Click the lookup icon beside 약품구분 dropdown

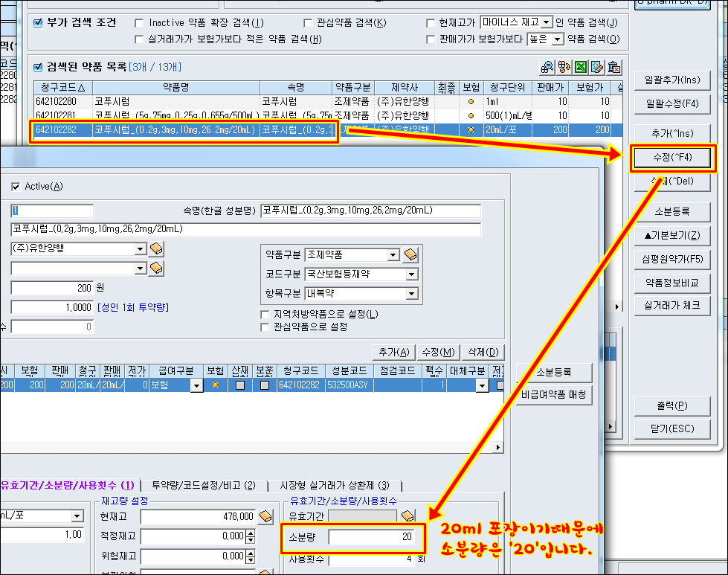pos(410,255)
